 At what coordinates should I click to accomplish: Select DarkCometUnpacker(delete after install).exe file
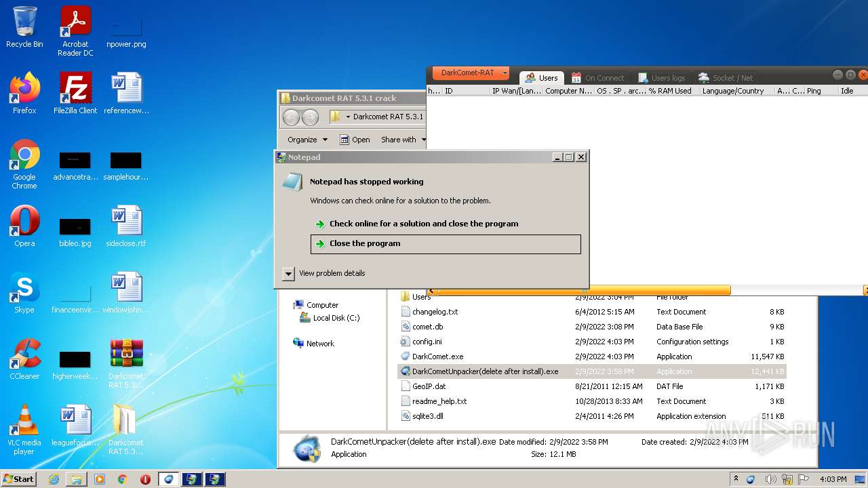tap(591, 371)
